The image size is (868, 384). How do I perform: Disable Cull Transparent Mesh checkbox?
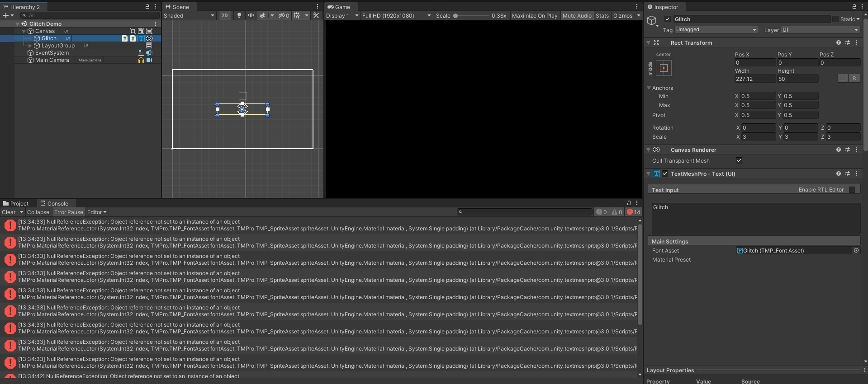(739, 160)
